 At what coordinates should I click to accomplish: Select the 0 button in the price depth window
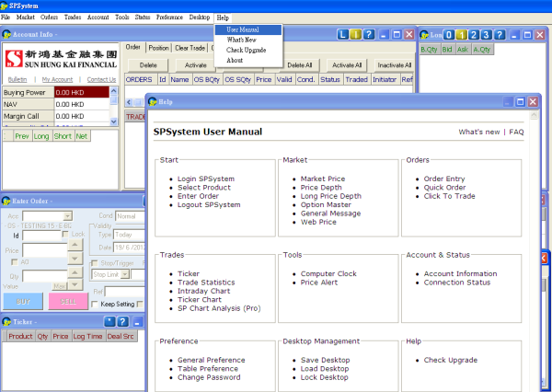[449, 35]
